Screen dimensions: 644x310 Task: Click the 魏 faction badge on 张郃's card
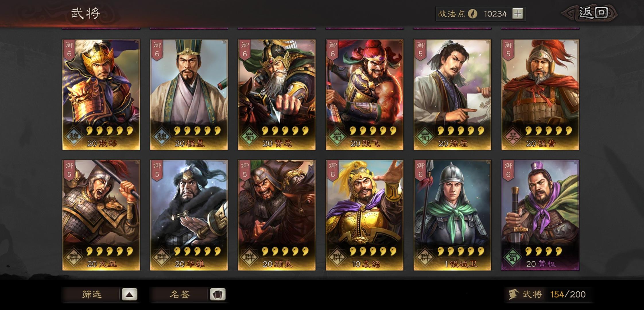[74, 136]
